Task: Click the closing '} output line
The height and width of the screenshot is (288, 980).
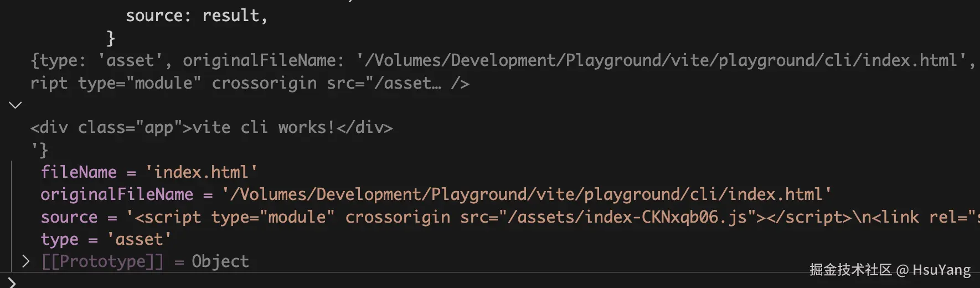Action: (40, 150)
